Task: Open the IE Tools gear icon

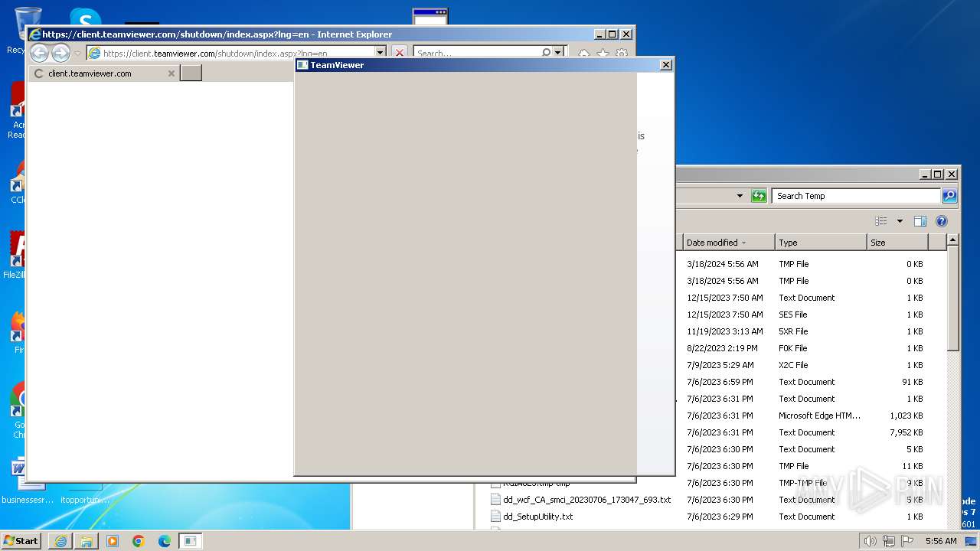Action: [622, 54]
